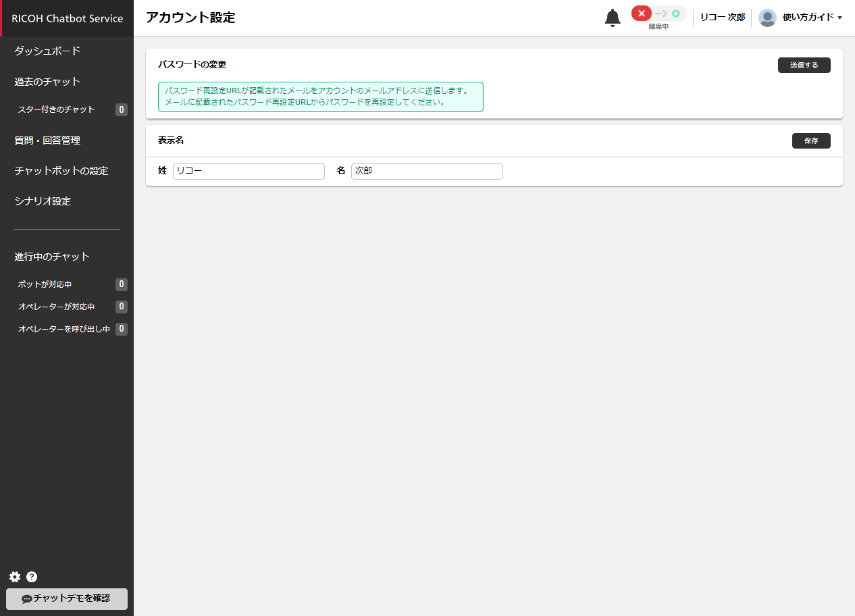855x616 pixels.
Task: Focus the 名 text field
Action: [427, 172]
